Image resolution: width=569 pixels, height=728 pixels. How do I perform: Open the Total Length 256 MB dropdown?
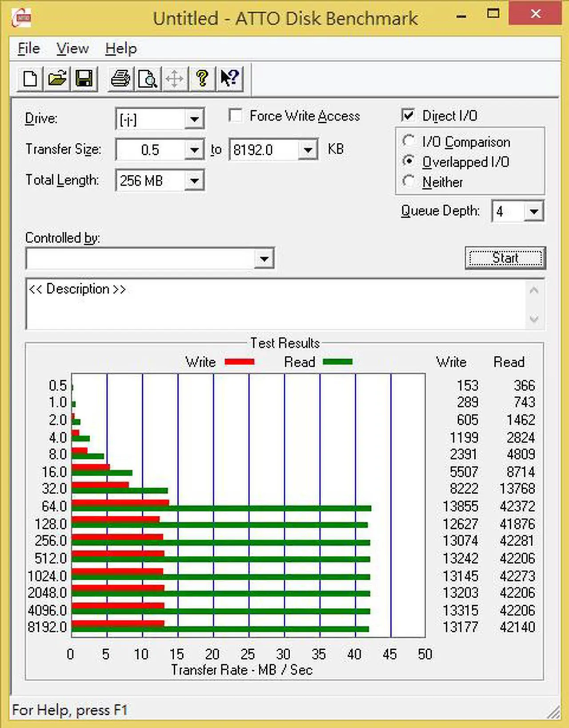pyautogui.click(x=194, y=181)
